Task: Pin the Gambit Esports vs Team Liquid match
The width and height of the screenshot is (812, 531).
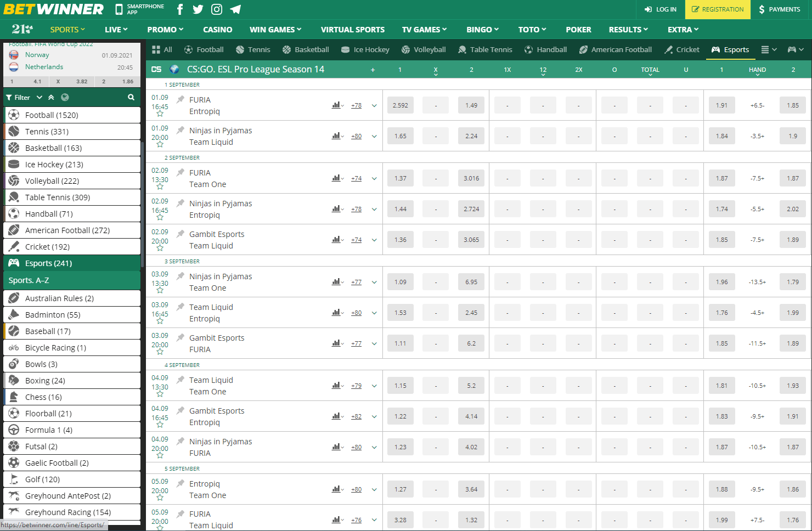Action: pos(181,234)
